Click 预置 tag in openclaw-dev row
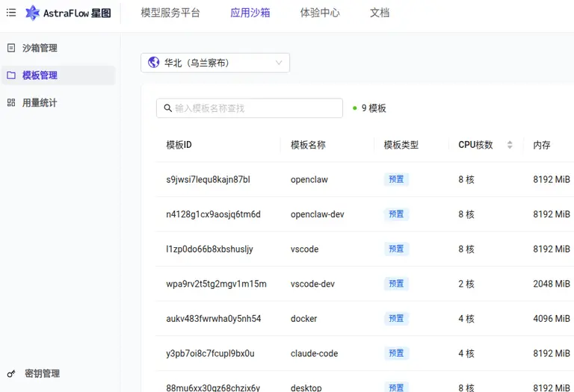 click(396, 214)
